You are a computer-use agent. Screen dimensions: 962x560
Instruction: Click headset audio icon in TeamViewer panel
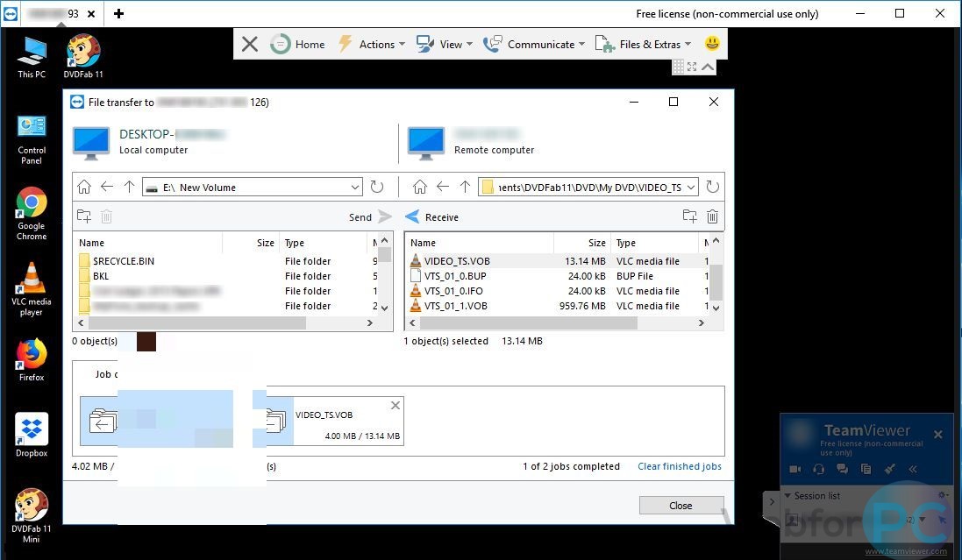(x=818, y=469)
